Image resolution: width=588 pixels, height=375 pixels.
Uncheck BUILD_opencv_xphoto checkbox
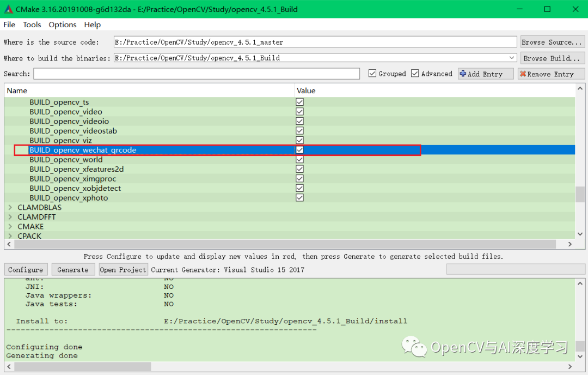click(x=299, y=198)
